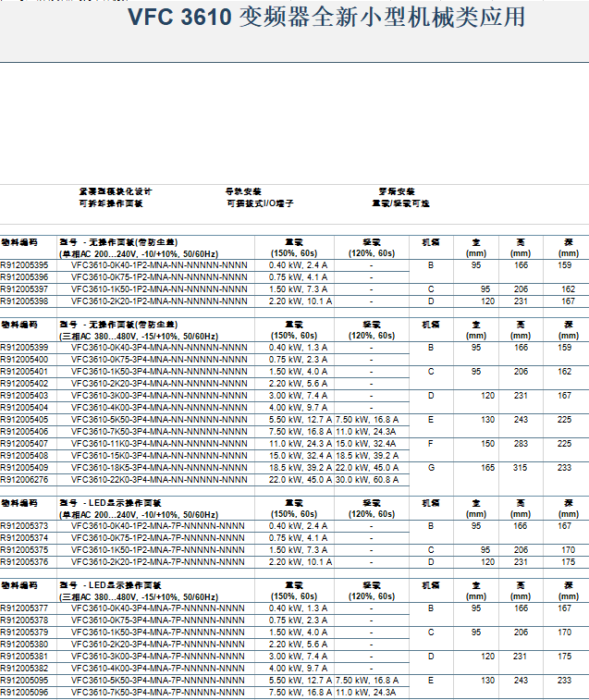Select model VFC3610-0K40-1P2-MNA-NN-NNNNN-NNNN
Image resolution: width=589 pixels, height=700 pixels.
point(159,265)
